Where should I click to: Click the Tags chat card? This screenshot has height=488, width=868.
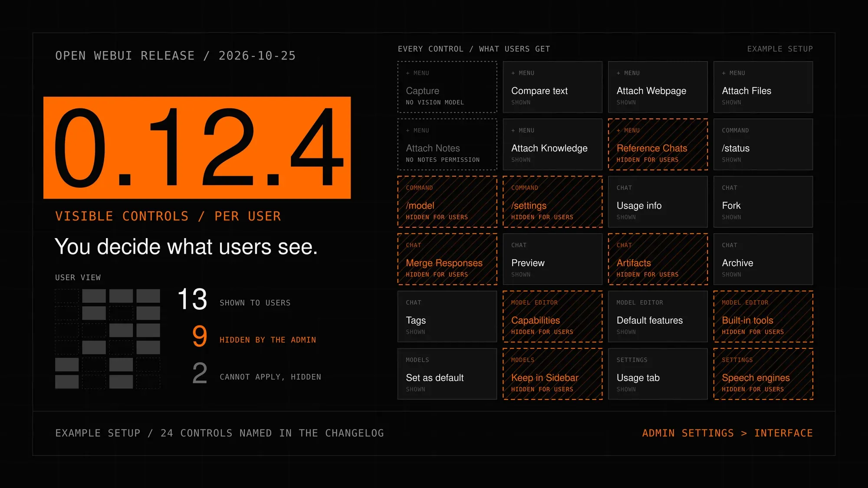point(447,317)
